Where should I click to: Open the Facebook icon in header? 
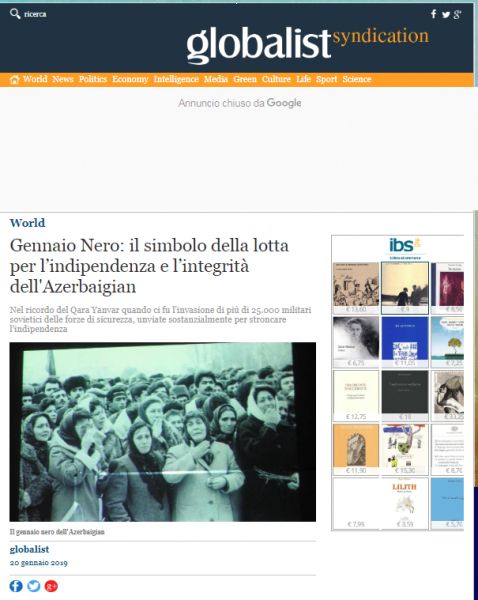click(x=434, y=14)
